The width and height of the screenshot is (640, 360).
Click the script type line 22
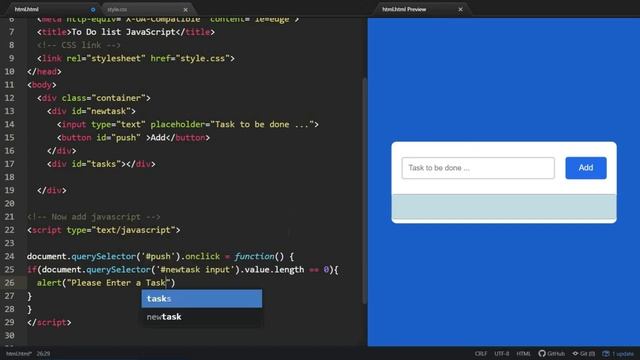tap(104, 230)
